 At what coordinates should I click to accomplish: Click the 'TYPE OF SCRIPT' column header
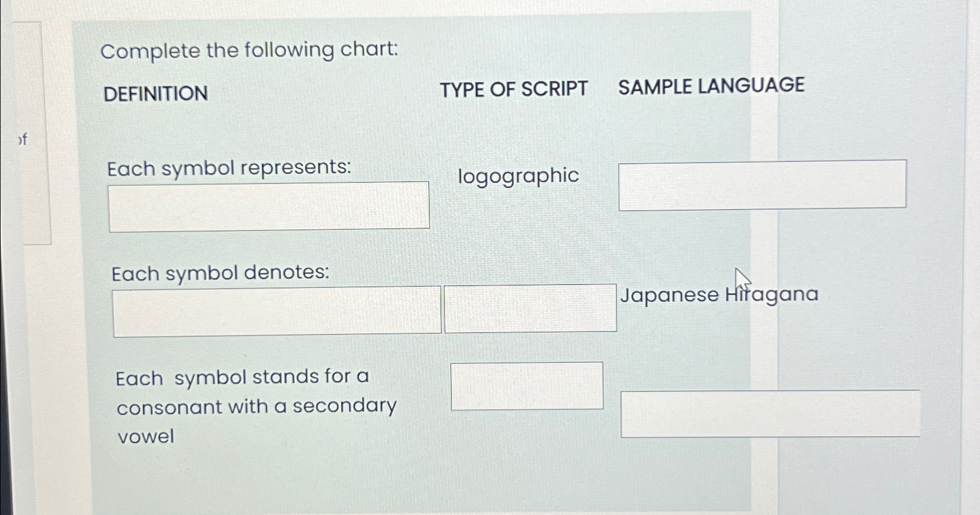click(514, 89)
